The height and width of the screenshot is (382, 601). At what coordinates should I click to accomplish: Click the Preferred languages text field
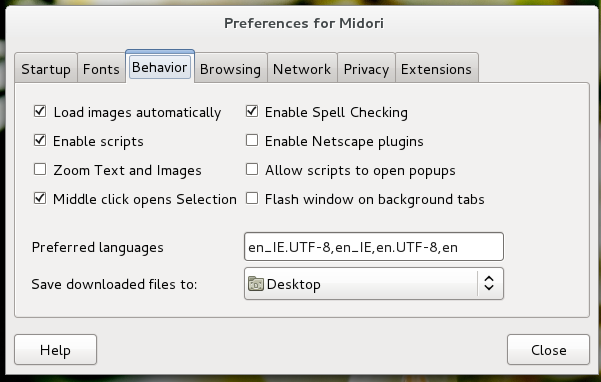tap(374, 247)
